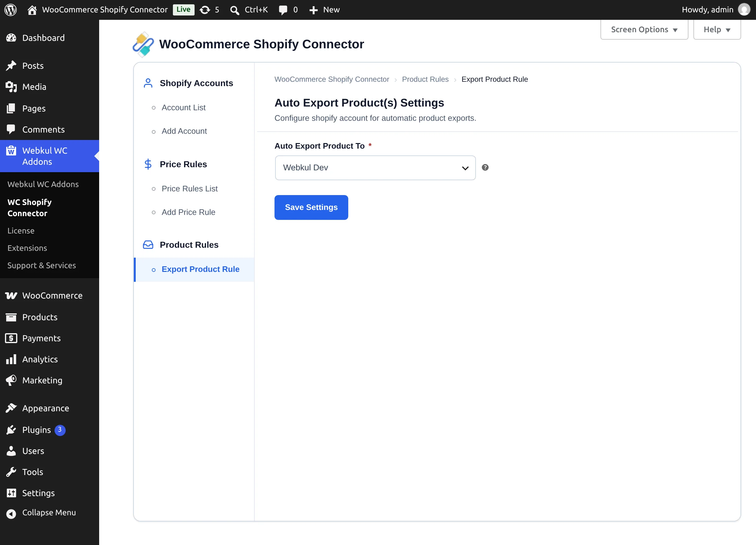
Task: Click the Price Rules dollar icon
Action: click(x=148, y=164)
